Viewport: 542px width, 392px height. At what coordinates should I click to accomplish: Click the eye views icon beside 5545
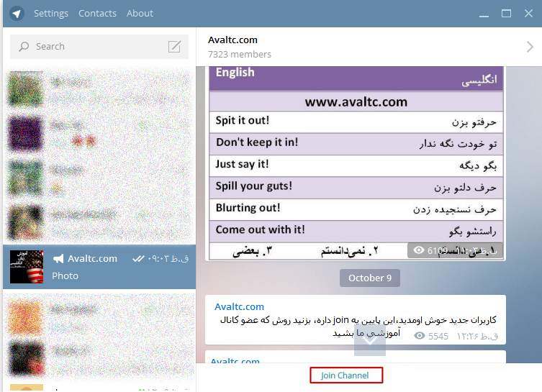[420, 336]
